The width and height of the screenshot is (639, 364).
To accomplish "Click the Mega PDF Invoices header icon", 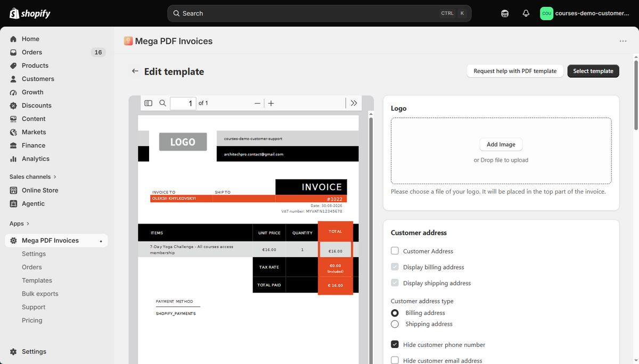I will click(x=128, y=41).
